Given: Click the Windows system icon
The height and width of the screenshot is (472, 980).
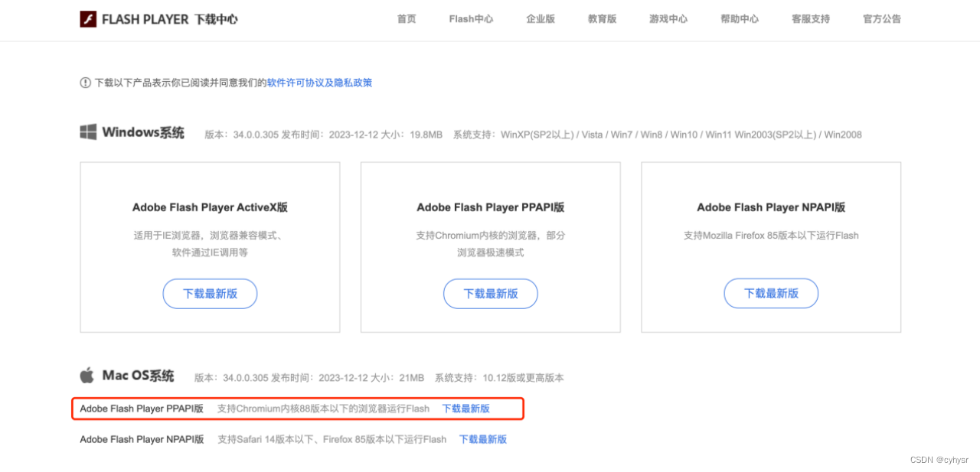Looking at the screenshot, I should pyautogui.click(x=87, y=132).
